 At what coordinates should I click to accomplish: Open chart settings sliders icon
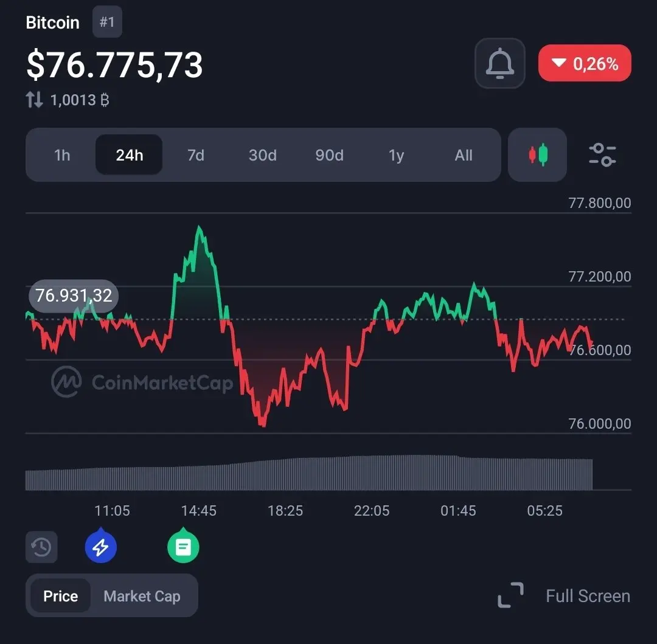coord(602,155)
